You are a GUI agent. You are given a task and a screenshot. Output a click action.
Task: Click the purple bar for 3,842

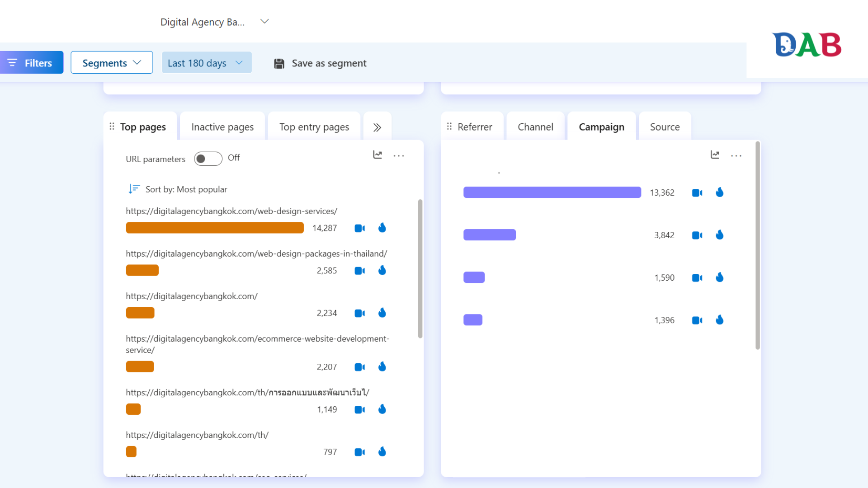pos(490,235)
